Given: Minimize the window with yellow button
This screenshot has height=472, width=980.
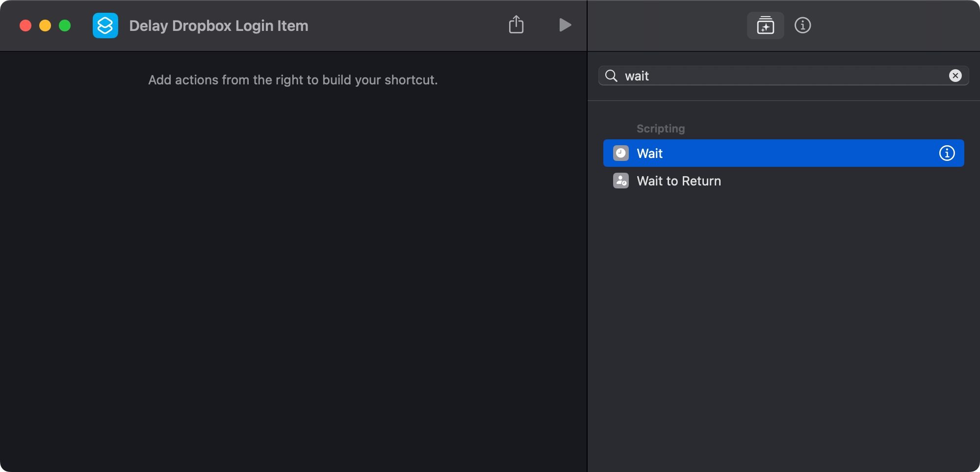Looking at the screenshot, I should pos(45,26).
